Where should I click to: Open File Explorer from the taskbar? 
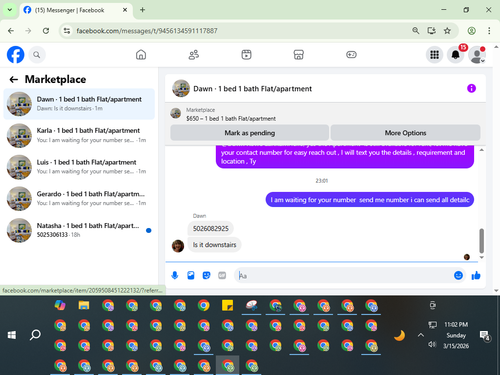point(84,305)
